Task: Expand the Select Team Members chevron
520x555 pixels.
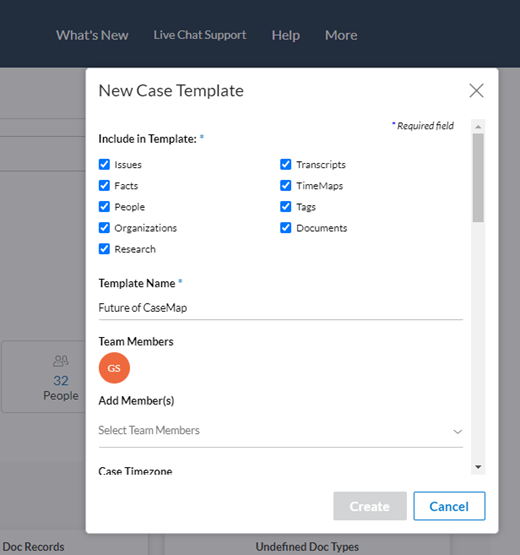Action: click(457, 431)
